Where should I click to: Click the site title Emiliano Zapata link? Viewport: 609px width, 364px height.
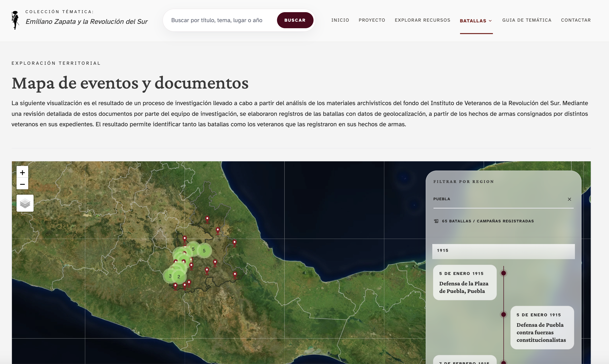pos(86,22)
